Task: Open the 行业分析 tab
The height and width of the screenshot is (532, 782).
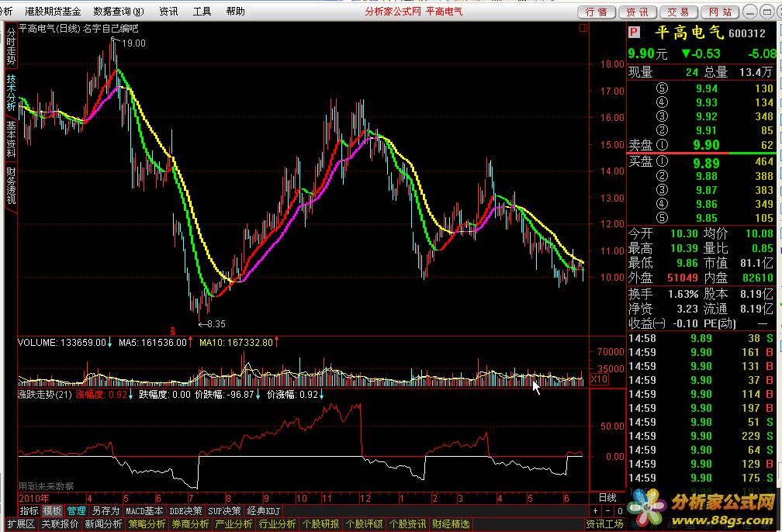Action: [x=277, y=524]
